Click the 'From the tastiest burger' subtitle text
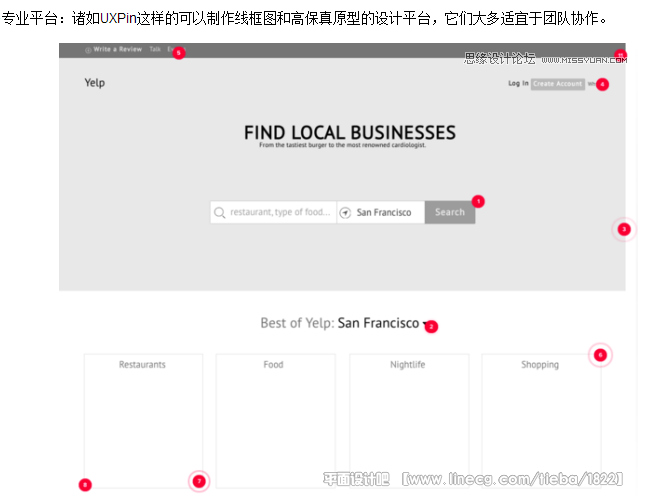 pyautogui.click(x=342, y=145)
